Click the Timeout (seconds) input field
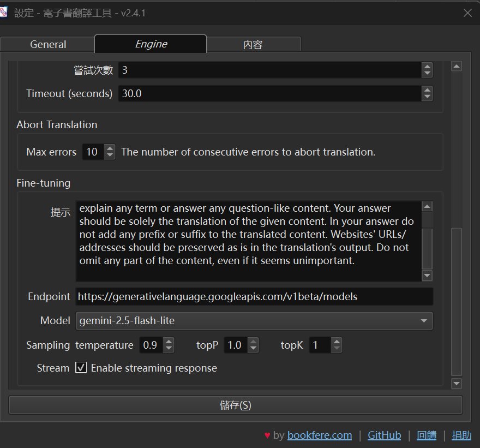The width and height of the screenshot is (480, 448). click(x=269, y=93)
